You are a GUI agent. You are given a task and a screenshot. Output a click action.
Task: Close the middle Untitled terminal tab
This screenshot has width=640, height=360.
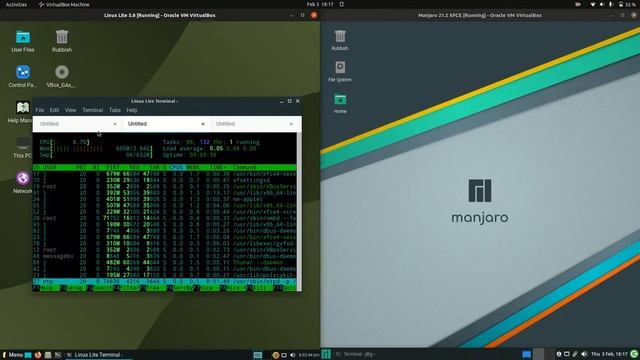pos(203,124)
